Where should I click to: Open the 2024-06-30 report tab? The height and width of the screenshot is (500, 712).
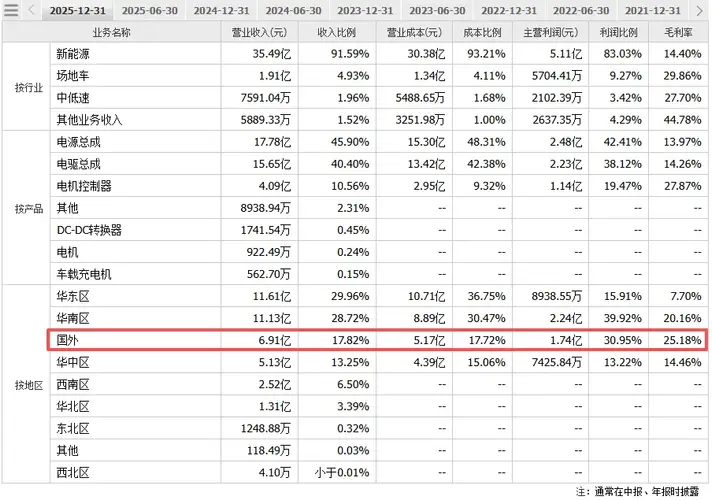293,10
